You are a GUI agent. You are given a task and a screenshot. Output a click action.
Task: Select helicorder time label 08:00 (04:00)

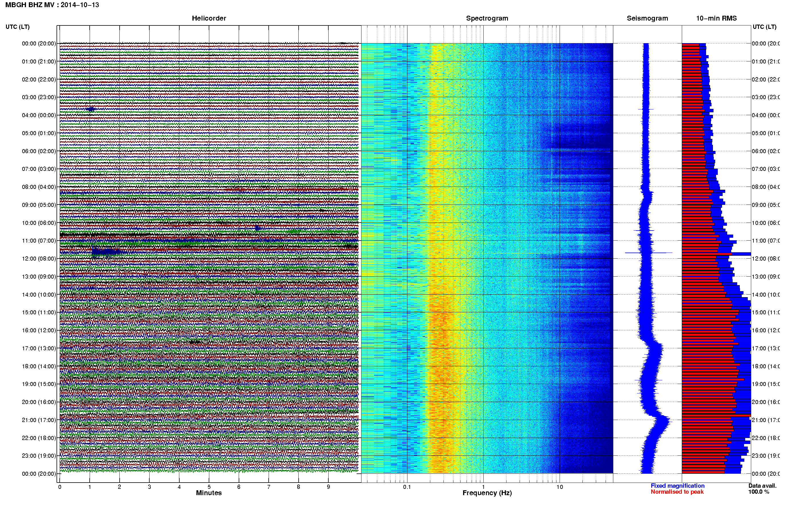pyautogui.click(x=39, y=187)
